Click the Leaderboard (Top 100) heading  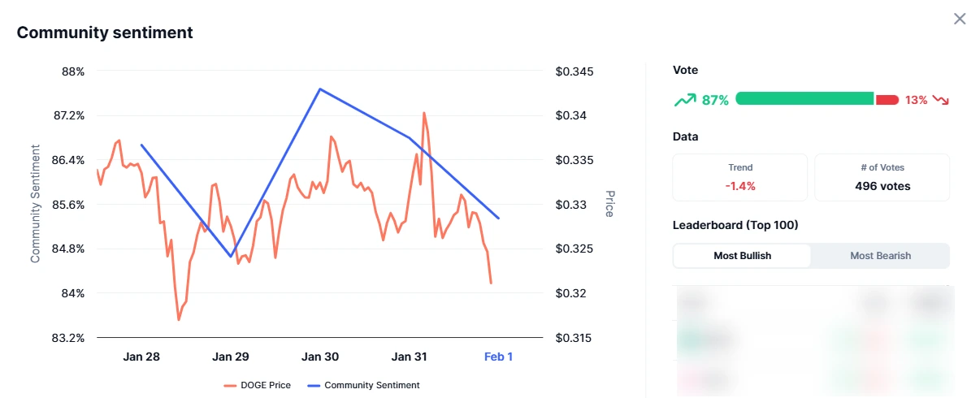[735, 225]
